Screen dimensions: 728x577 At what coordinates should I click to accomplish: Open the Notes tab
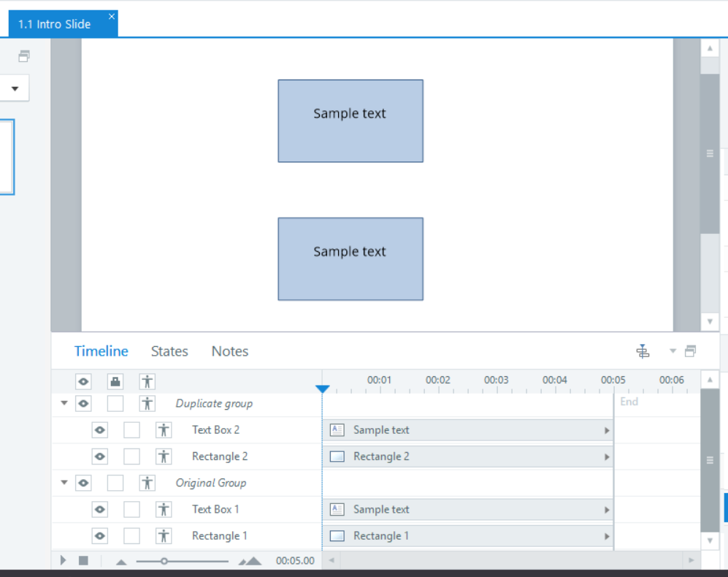pyautogui.click(x=229, y=351)
